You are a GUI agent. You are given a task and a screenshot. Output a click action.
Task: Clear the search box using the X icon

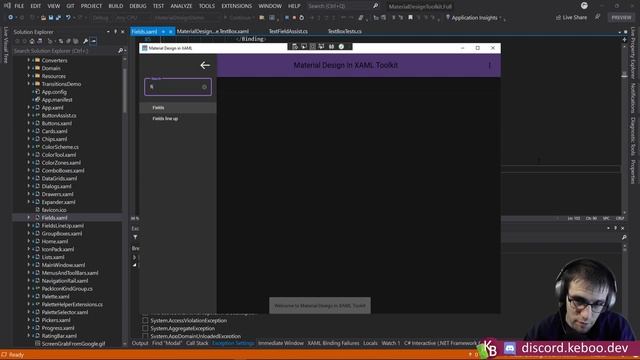(x=204, y=87)
